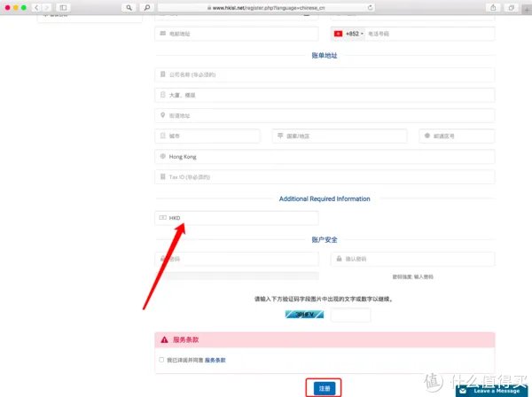Click the confirm password field

(x=412, y=259)
